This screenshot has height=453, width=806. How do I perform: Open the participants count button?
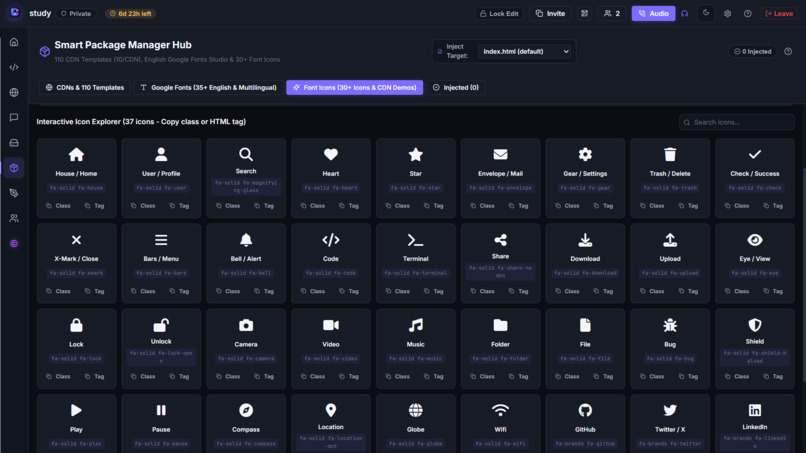pyautogui.click(x=612, y=14)
